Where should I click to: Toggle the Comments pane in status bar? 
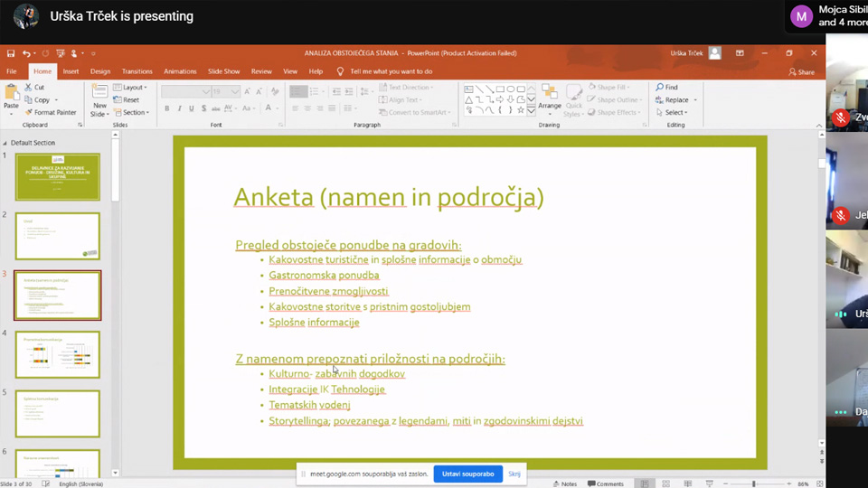pos(605,483)
